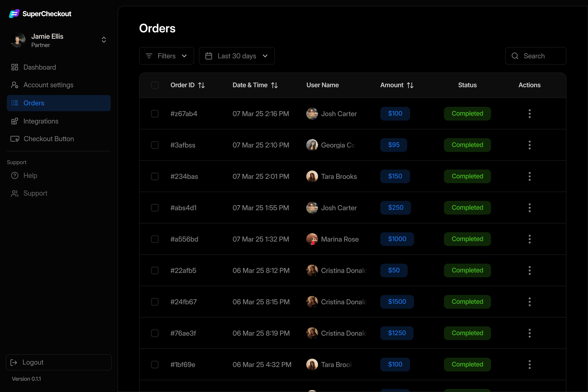Screen dimensions: 588x392
Task: Navigate to Checkout Button page
Action: 59,139
